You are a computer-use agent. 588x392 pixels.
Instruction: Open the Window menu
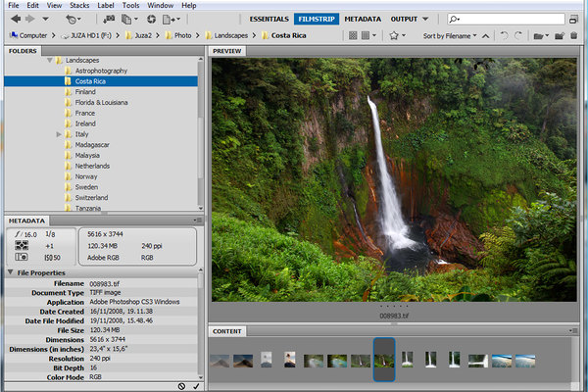click(x=160, y=5)
